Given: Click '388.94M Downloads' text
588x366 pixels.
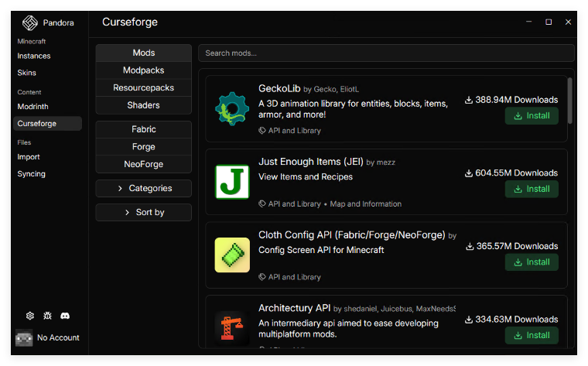Looking at the screenshot, I should 516,100.
